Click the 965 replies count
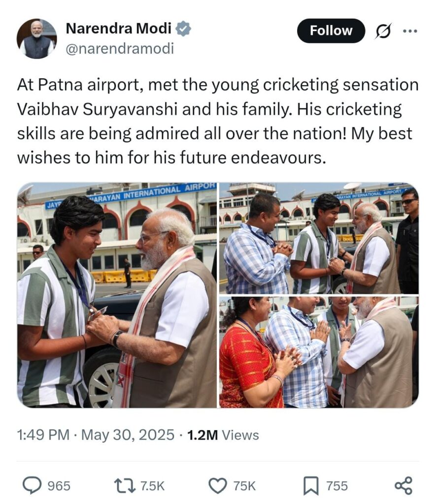This screenshot has width=436, height=504. (x=59, y=486)
